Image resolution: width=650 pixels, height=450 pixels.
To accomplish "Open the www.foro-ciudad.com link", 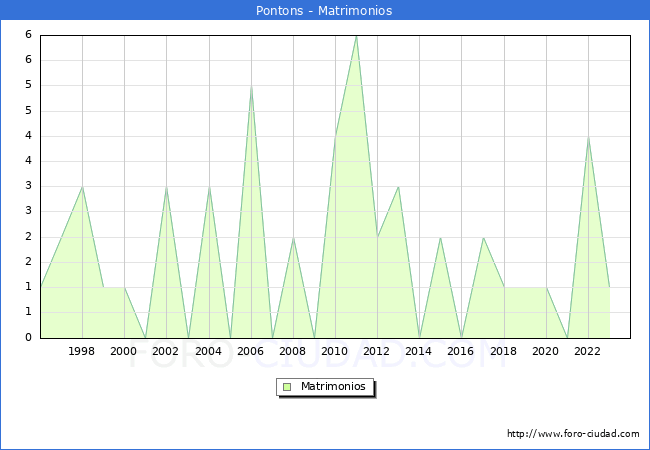I will pos(573,434).
